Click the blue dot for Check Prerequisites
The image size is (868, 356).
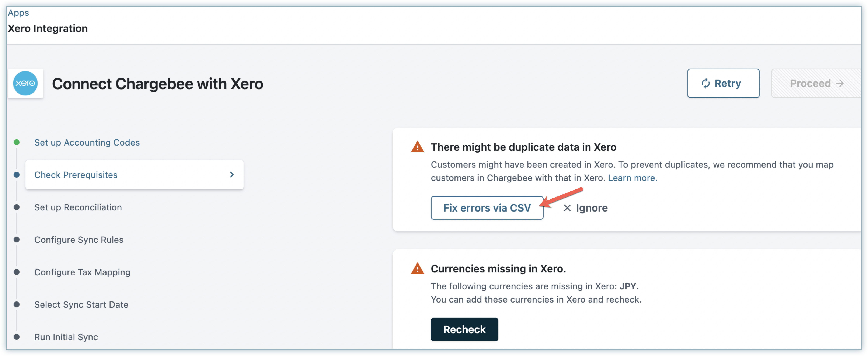pyautogui.click(x=17, y=175)
